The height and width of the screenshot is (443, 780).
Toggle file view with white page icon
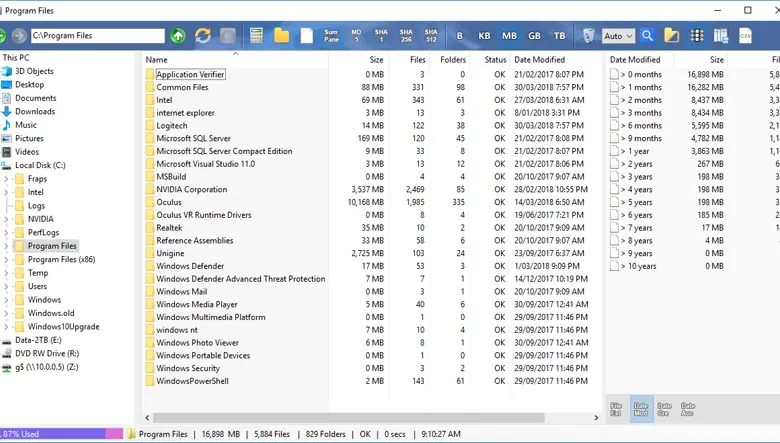pos(306,35)
